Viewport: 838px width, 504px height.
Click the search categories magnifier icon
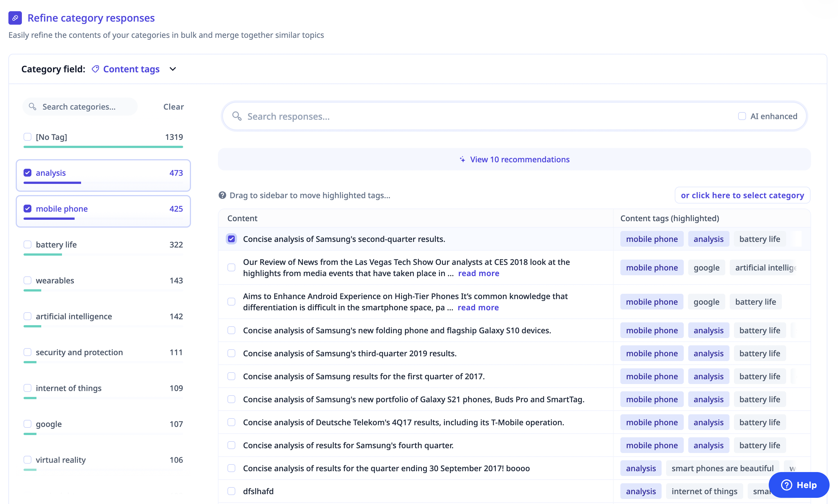32,107
